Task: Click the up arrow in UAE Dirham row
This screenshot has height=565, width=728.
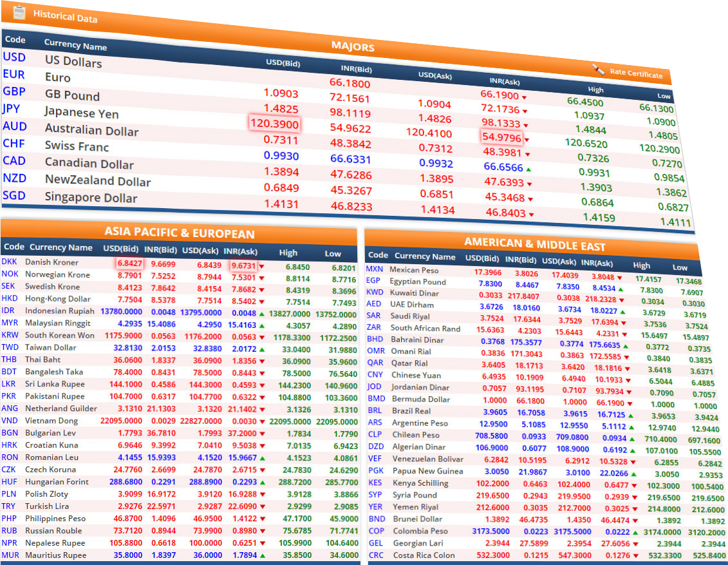Action: coord(622,312)
